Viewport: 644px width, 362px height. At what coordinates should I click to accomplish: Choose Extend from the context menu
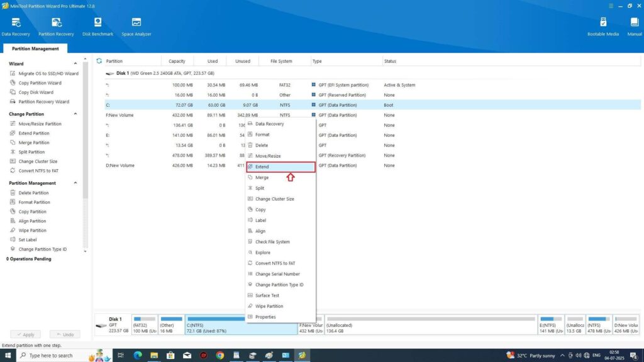pos(280,167)
